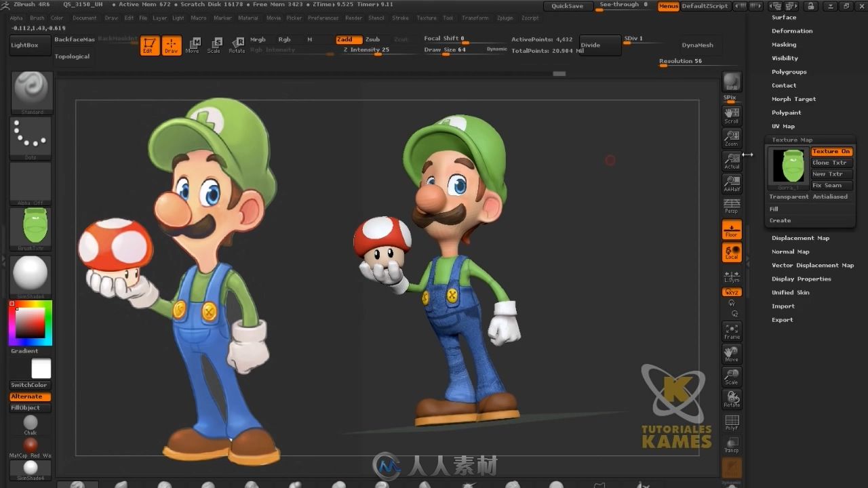The height and width of the screenshot is (488, 868).
Task: Click the white secondary color swatch
Action: click(41, 369)
